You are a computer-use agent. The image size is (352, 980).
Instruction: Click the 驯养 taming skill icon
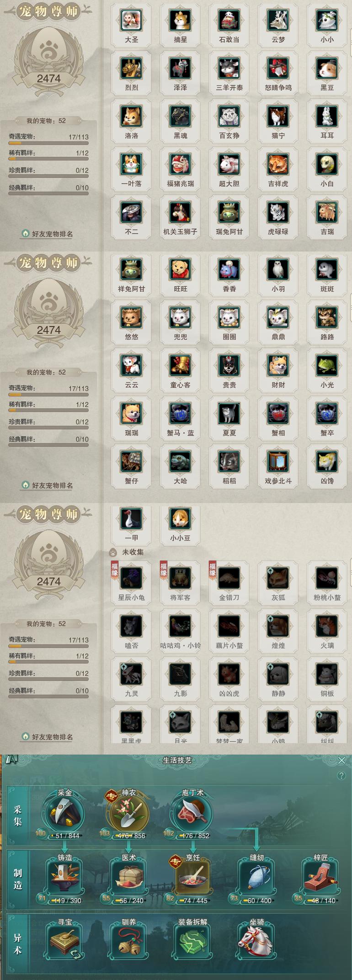coord(128,942)
